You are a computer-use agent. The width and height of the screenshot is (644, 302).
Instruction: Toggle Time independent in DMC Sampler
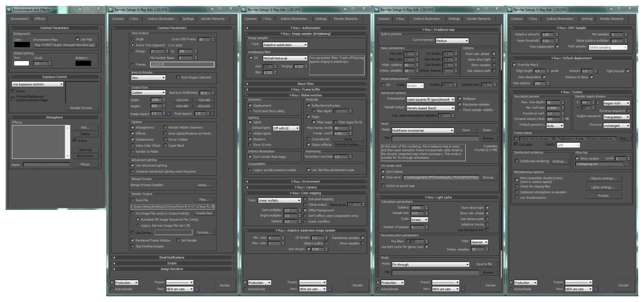[x=557, y=46]
